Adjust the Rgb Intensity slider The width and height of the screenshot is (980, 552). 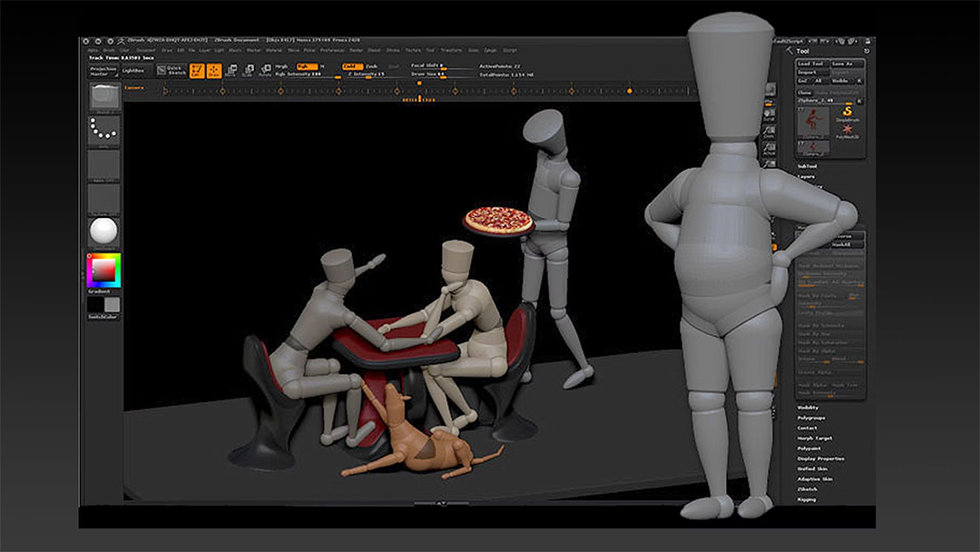coord(308,74)
